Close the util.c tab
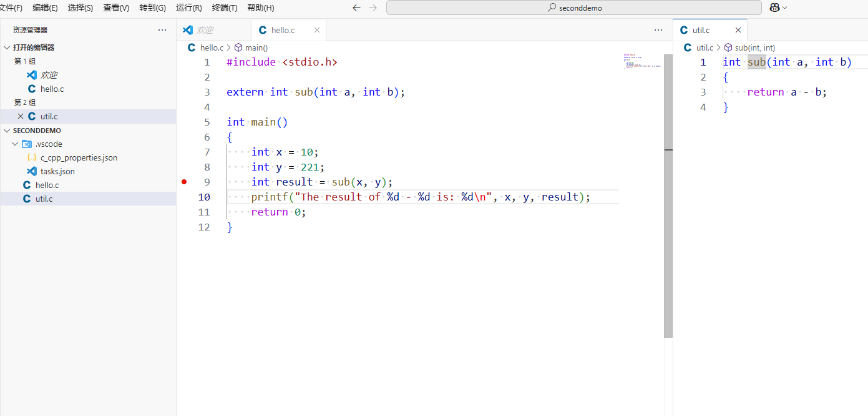Screen dimensions: 868x416 coord(738,30)
